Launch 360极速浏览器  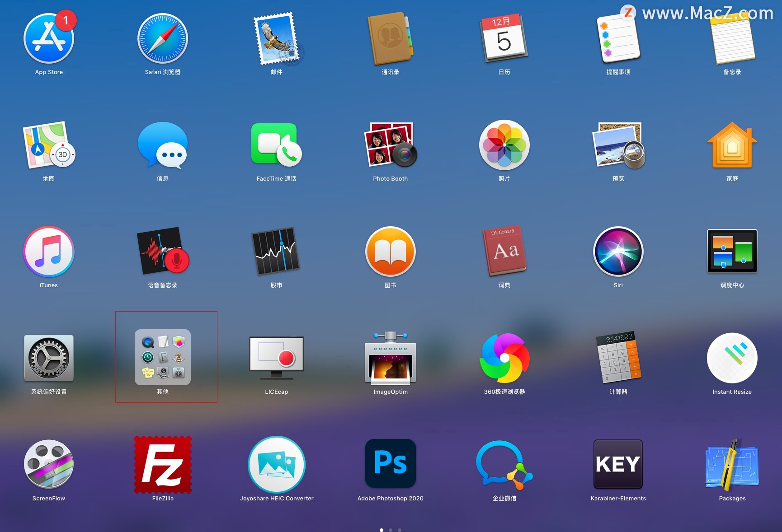[504, 358]
